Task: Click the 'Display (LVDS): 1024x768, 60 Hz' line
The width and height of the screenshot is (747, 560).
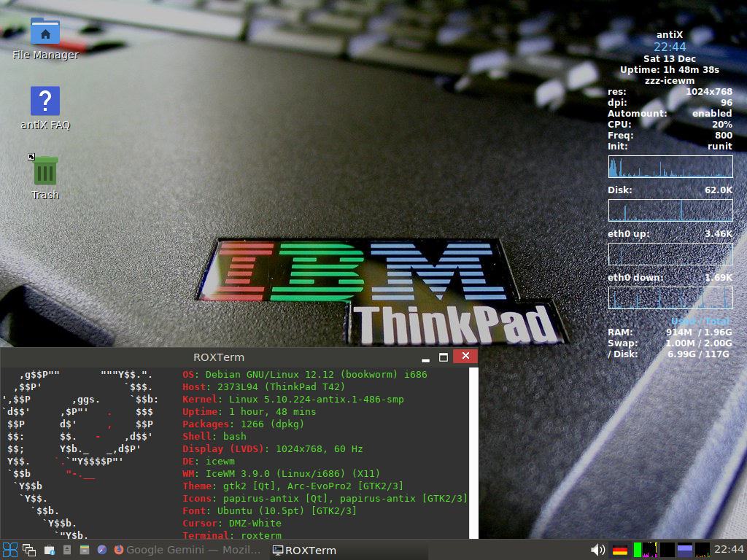Action: (273, 448)
